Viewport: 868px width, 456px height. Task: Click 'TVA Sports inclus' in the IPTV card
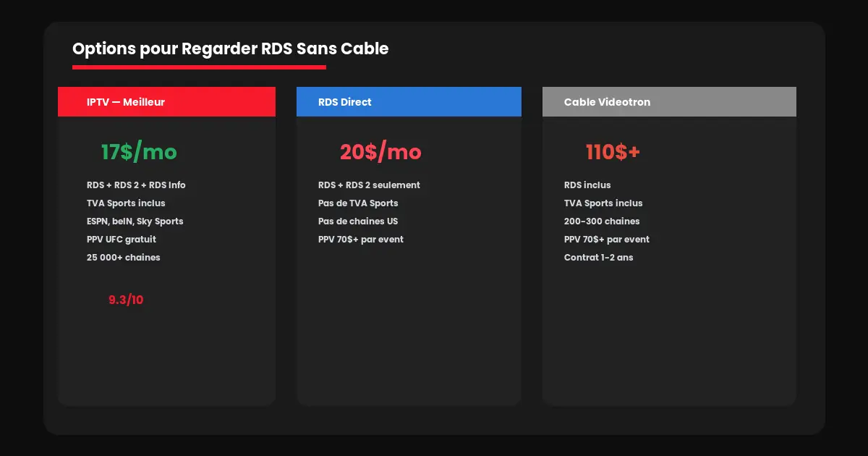tap(126, 203)
